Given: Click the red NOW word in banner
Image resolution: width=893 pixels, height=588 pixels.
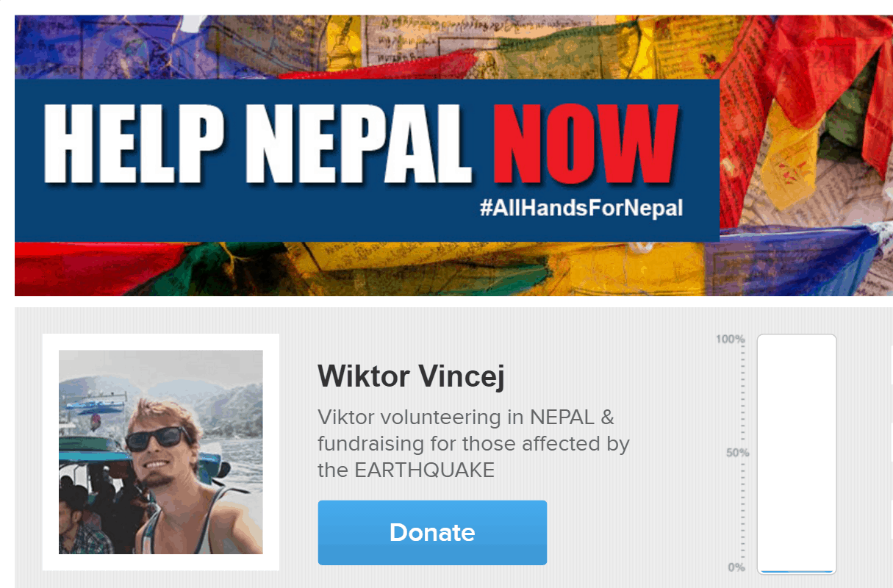Looking at the screenshot, I should click(x=585, y=144).
